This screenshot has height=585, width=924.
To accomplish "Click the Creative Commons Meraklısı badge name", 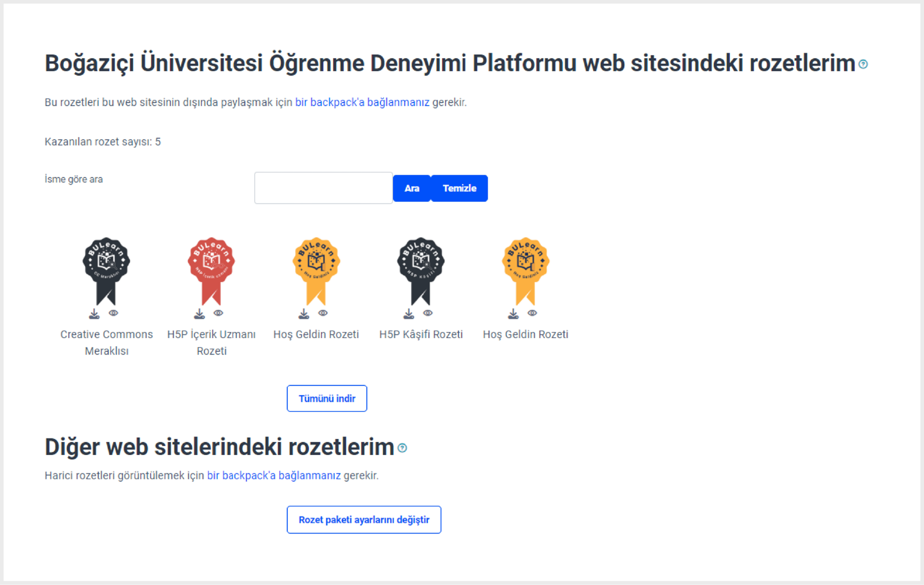I will [106, 343].
